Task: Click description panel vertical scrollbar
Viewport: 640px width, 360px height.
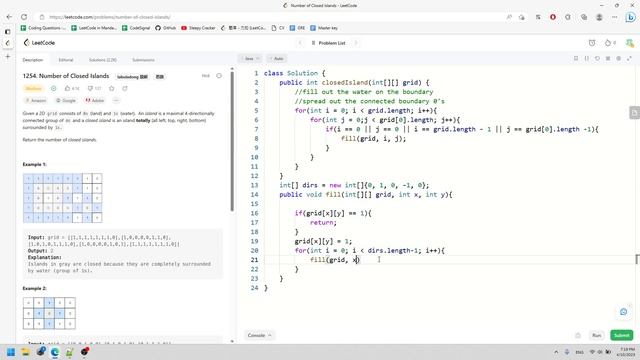Action: point(232,142)
